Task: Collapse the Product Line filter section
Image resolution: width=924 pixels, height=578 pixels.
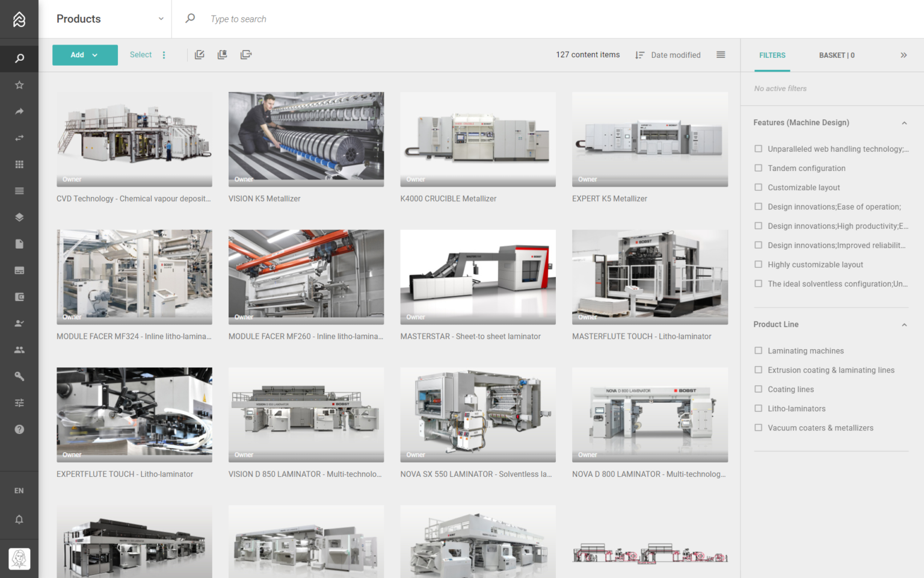Action: (904, 325)
